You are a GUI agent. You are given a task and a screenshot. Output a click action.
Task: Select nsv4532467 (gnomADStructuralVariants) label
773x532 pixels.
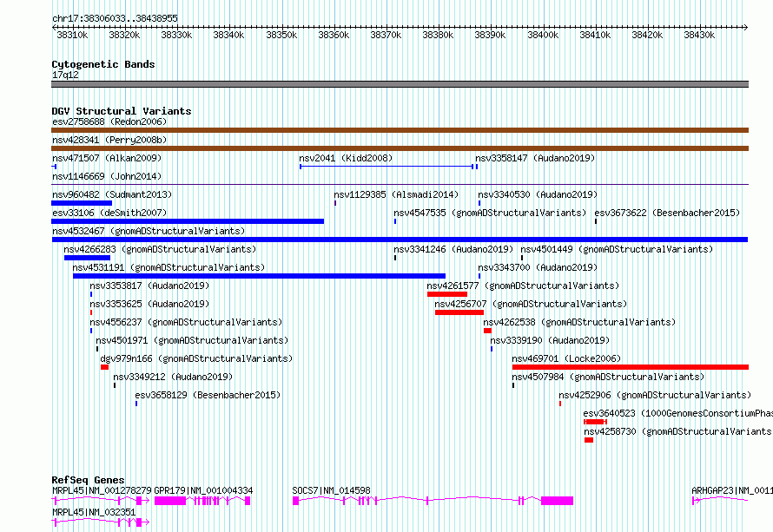(x=149, y=231)
